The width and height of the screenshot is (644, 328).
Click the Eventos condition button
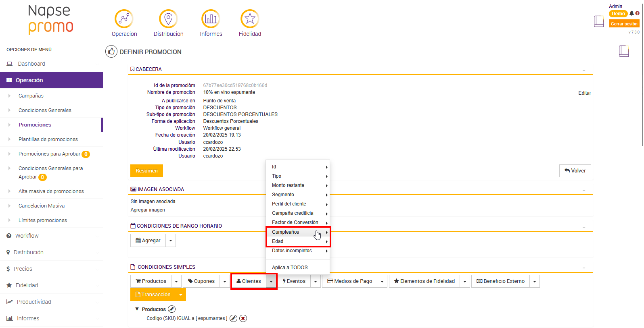click(x=294, y=281)
